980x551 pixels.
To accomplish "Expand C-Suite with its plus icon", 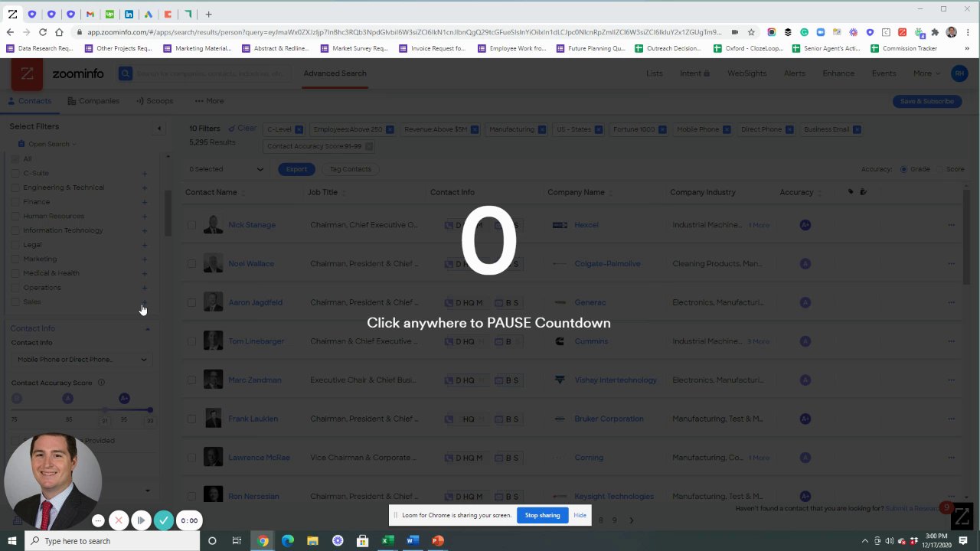I will point(145,174).
